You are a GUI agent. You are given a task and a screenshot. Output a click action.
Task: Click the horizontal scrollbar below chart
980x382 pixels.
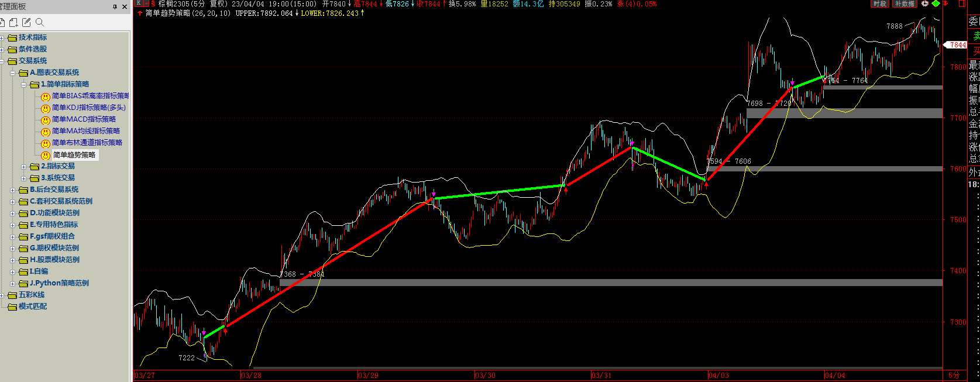click(x=597, y=368)
